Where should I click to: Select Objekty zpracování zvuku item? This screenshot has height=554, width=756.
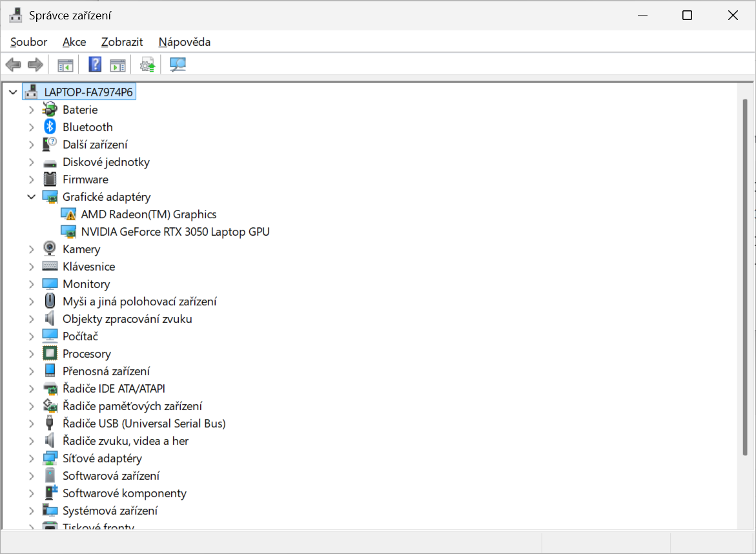tap(127, 319)
